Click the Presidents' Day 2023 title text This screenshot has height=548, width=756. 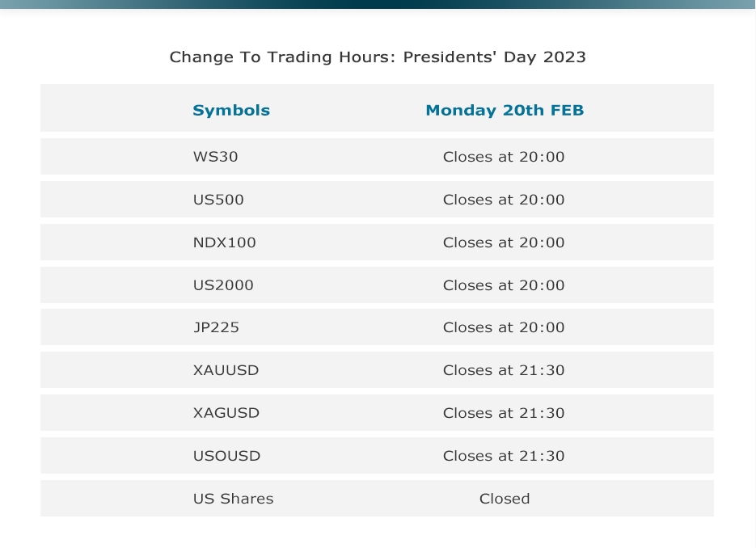(x=378, y=57)
